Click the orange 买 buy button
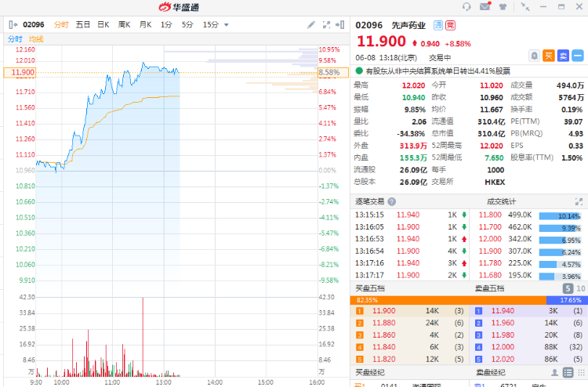The image size is (588, 387). point(549,56)
